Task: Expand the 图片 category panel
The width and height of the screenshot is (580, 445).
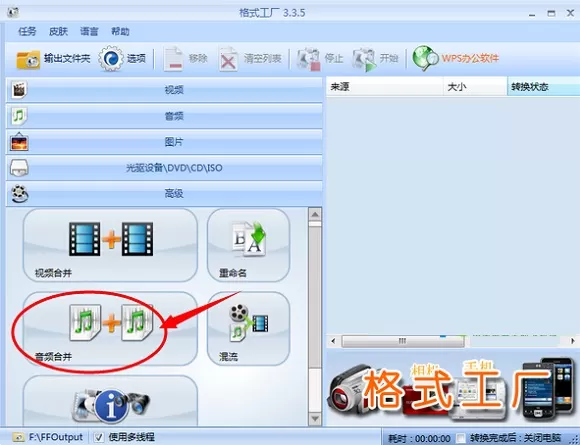Action: point(164,142)
